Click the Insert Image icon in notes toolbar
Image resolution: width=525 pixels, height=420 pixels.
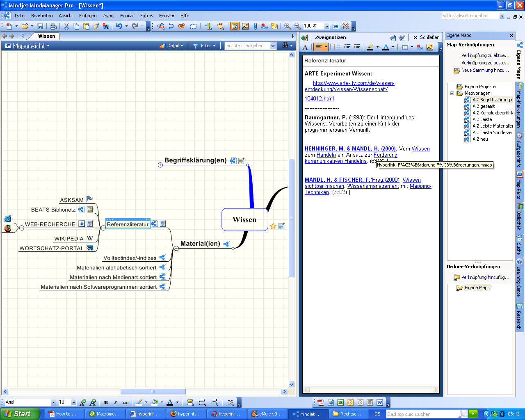coord(430,47)
